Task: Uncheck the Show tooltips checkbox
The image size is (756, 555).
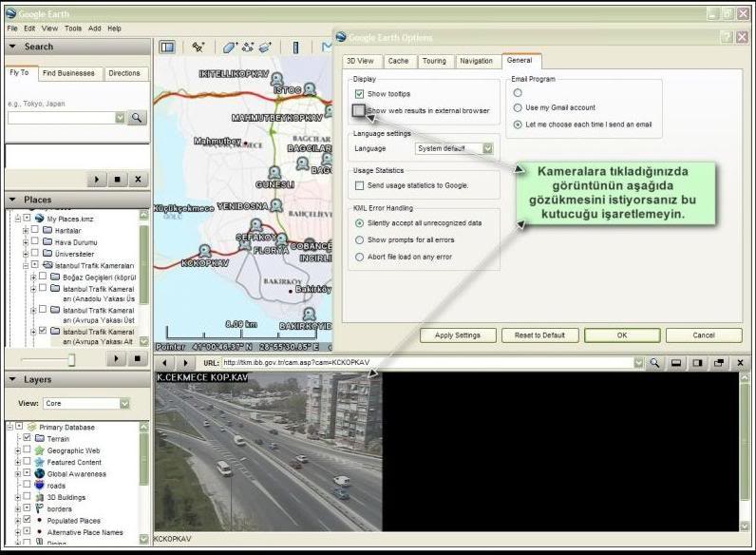Action: point(360,94)
